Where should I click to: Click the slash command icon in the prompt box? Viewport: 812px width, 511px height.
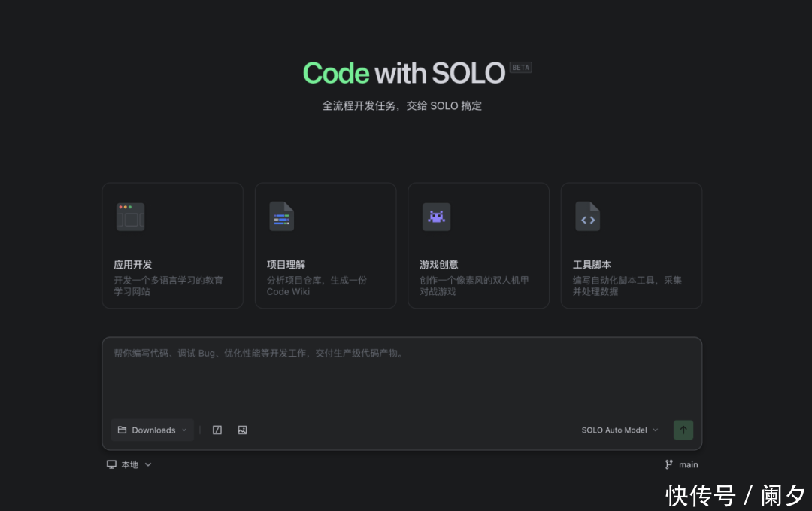pos(217,430)
